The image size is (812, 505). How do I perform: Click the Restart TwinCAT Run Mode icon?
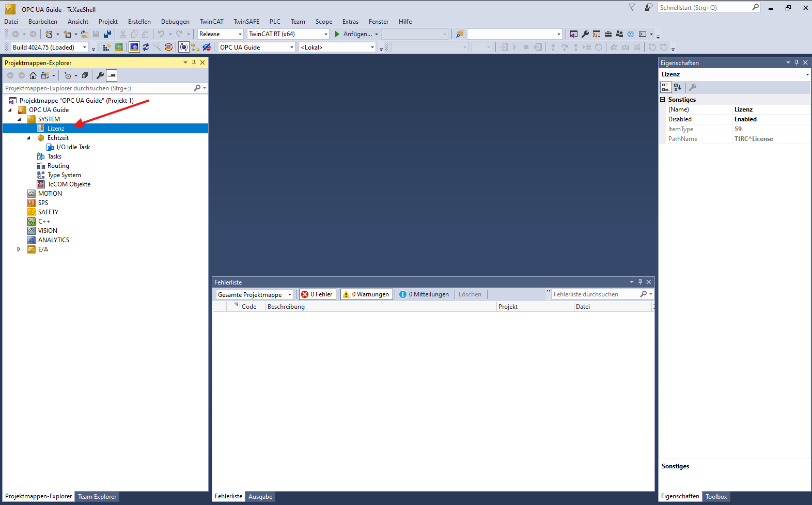tap(119, 47)
